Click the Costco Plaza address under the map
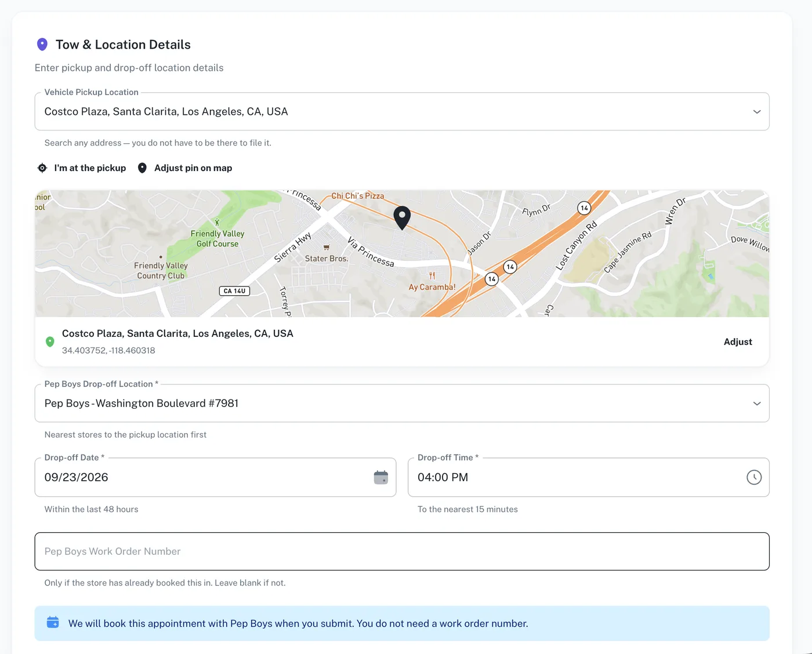This screenshot has width=812, height=654. (177, 333)
